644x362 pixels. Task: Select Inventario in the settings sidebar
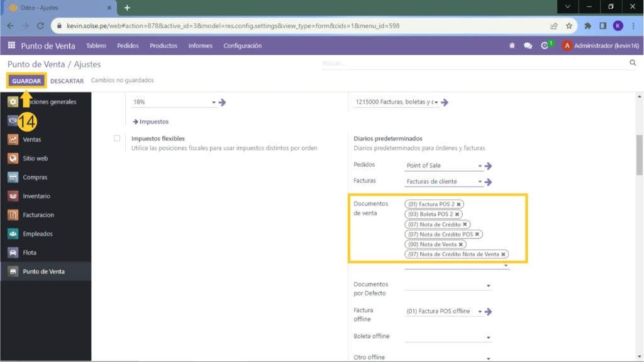tap(36, 196)
